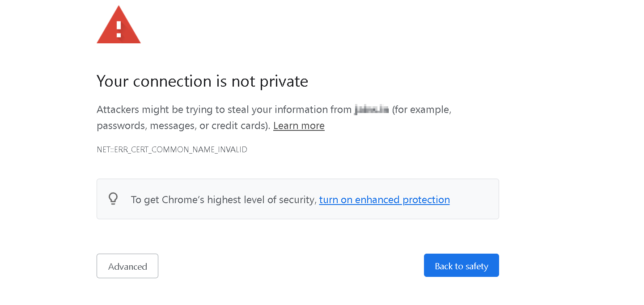Expand advanced certificate error details

click(x=127, y=266)
